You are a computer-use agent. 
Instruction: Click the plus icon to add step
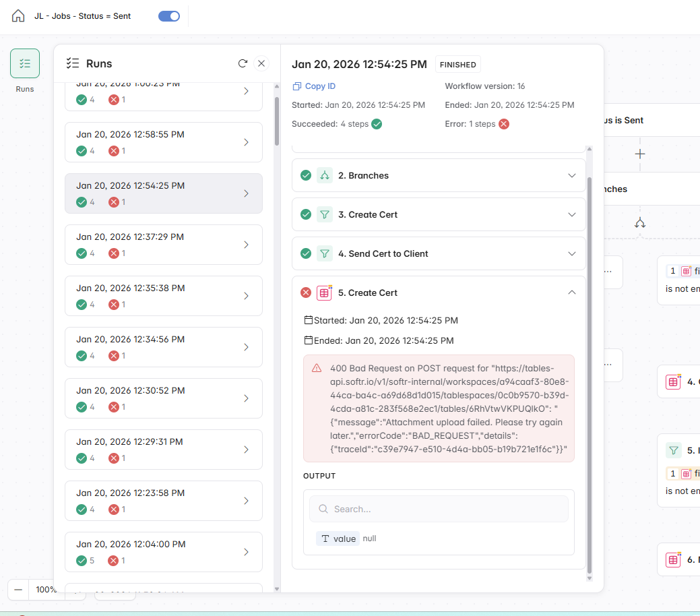(x=640, y=154)
